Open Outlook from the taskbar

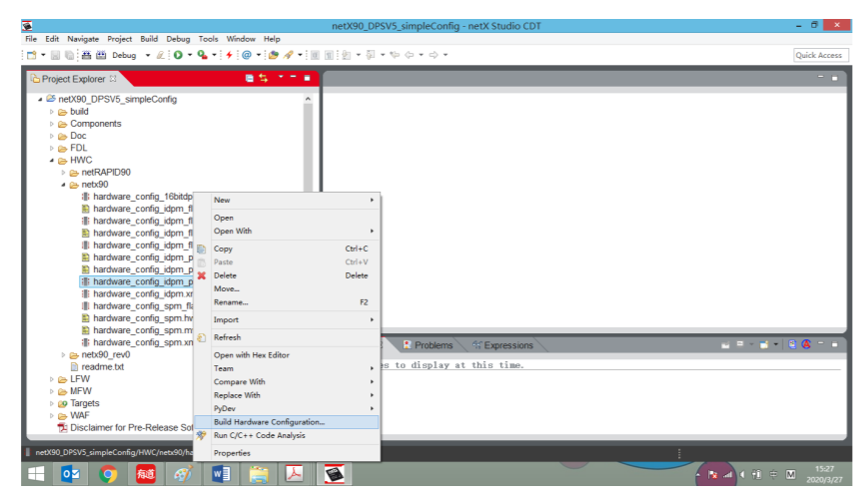click(x=71, y=474)
